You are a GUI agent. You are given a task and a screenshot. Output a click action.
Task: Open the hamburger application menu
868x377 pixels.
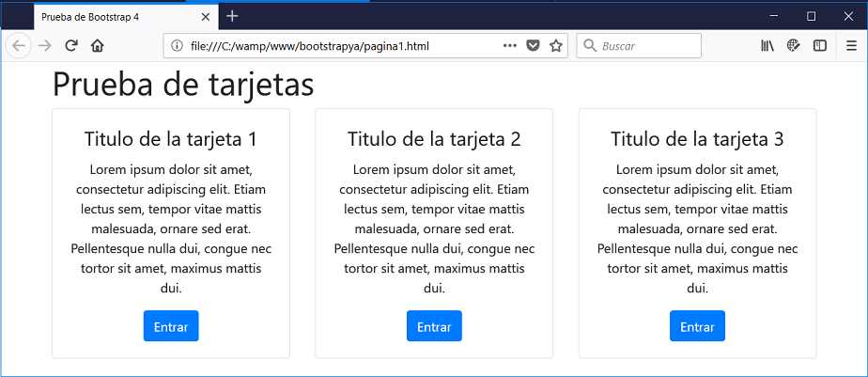[851, 46]
